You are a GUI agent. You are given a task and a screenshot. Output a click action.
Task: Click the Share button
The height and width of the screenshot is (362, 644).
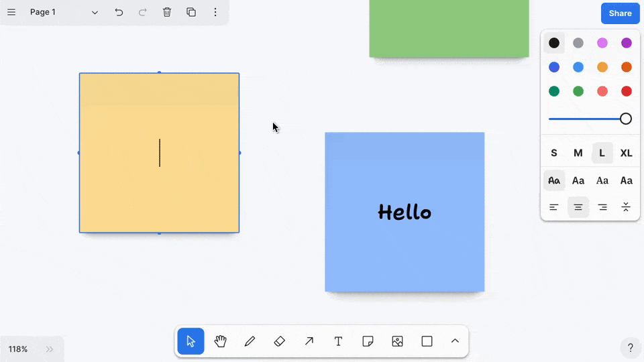(620, 13)
